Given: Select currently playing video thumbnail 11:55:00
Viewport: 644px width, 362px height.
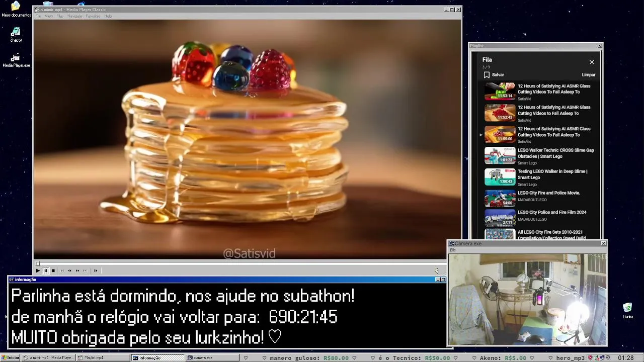Looking at the screenshot, I should point(500,135).
